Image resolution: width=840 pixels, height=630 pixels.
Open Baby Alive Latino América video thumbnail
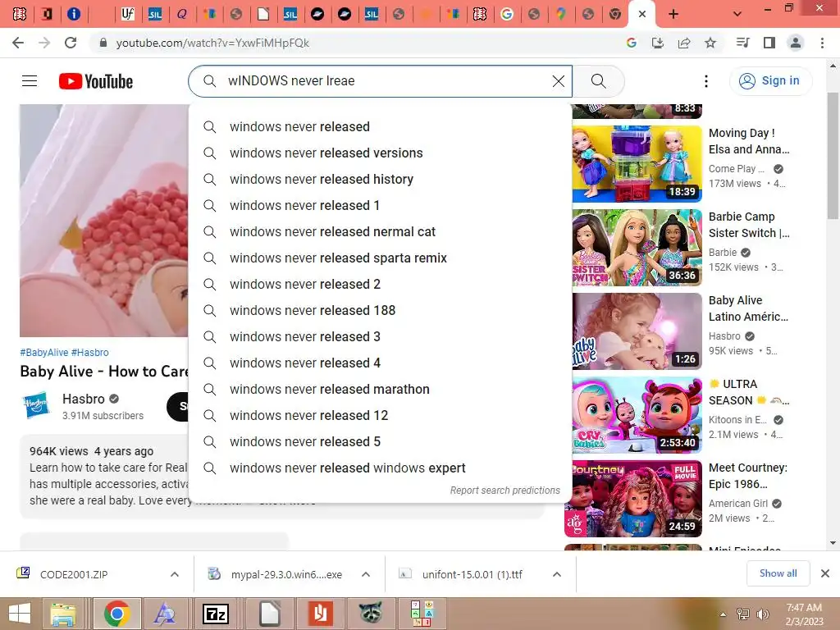click(637, 331)
